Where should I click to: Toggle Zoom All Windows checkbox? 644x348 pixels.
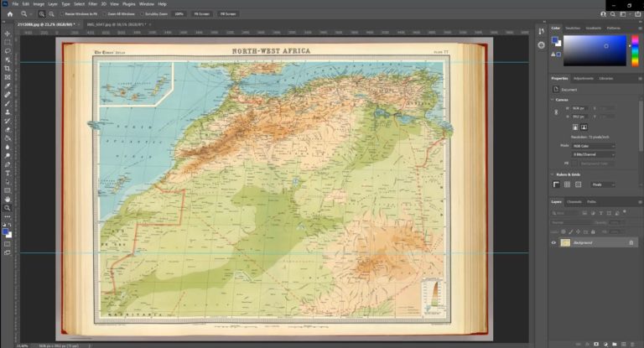105,14
